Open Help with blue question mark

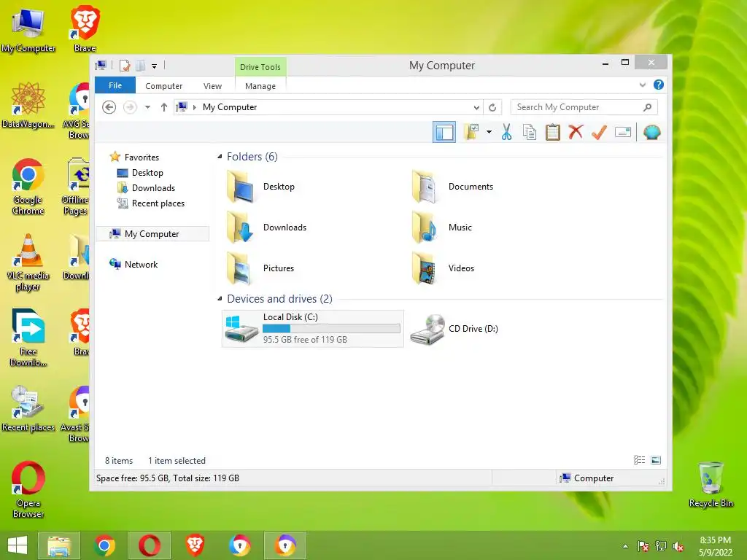pos(659,85)
